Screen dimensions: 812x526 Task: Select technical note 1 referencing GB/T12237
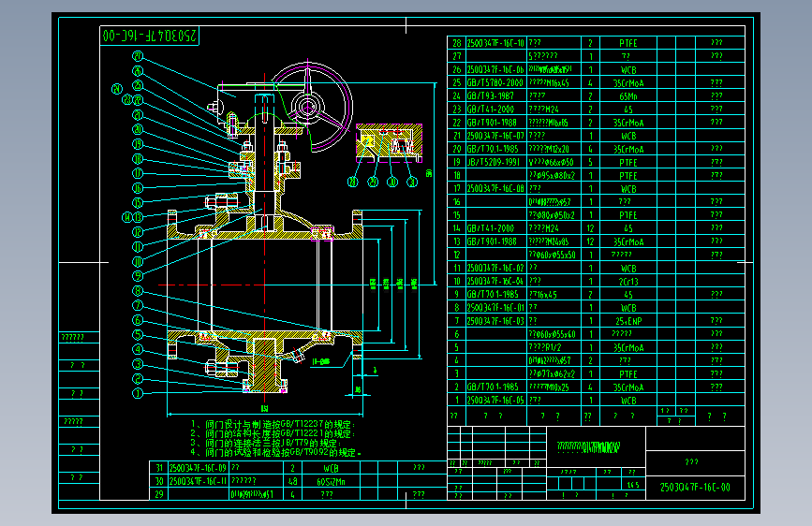click(272, 425)
